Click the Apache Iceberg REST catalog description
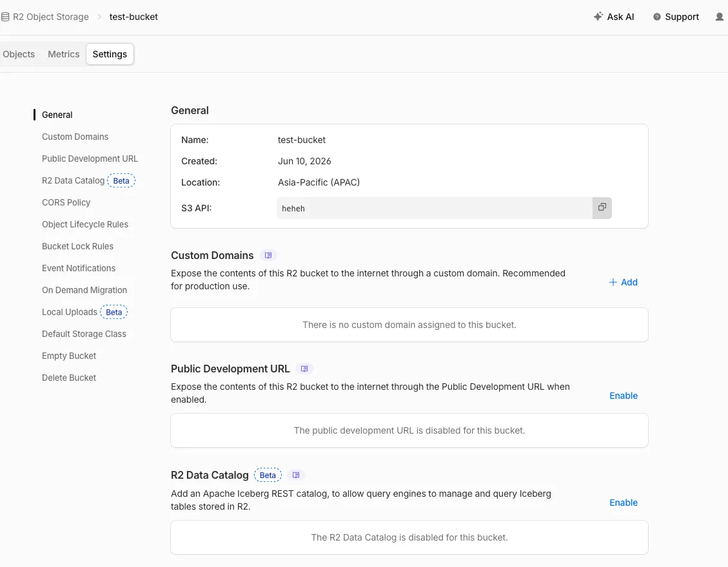This screenshot has width=728, height=567. tap(360, 500)
